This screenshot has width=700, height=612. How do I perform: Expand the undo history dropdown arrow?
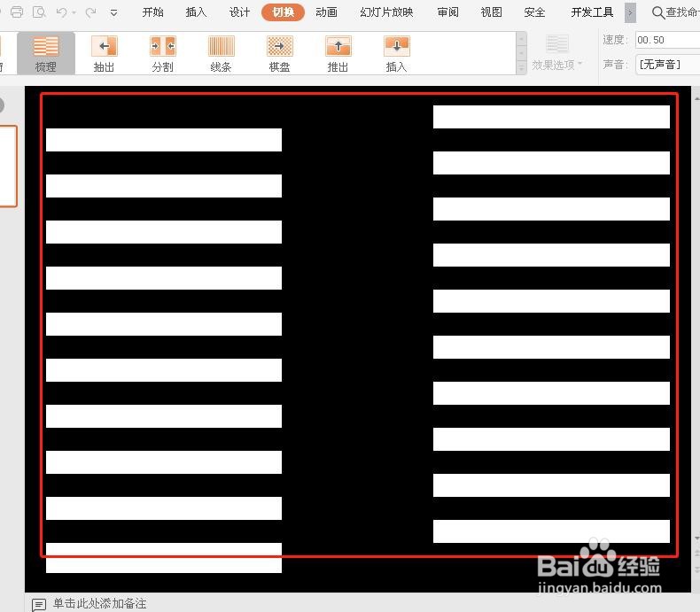tap(74, 13)
